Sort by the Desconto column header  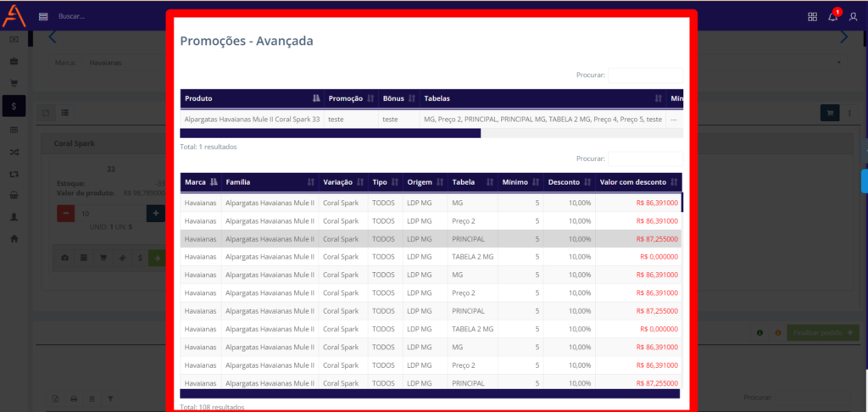point(570,182)
